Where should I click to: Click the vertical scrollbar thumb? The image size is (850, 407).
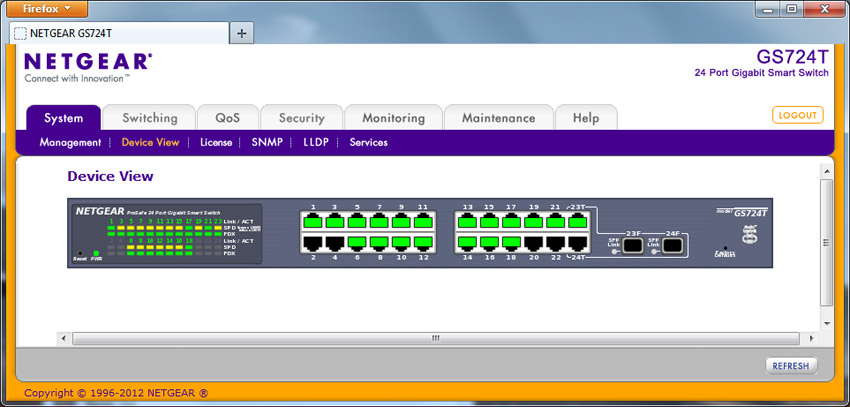(827, 243)
